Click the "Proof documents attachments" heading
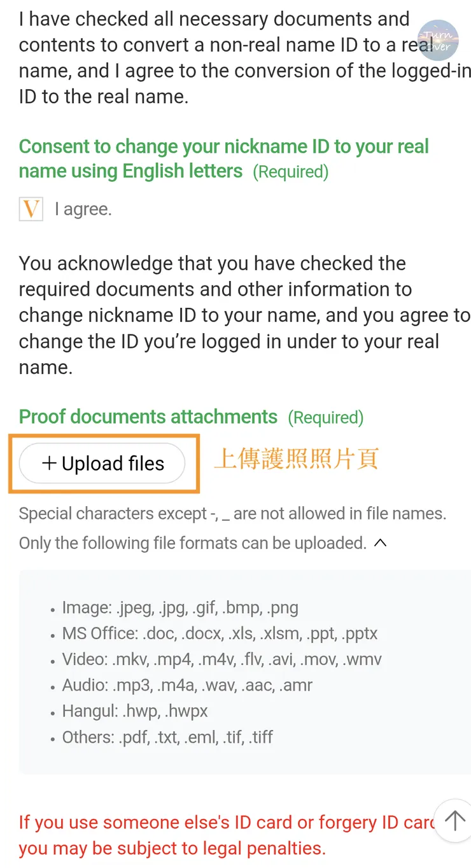The image size is (471, 868). pyautogui.click(x=148, y=417)
